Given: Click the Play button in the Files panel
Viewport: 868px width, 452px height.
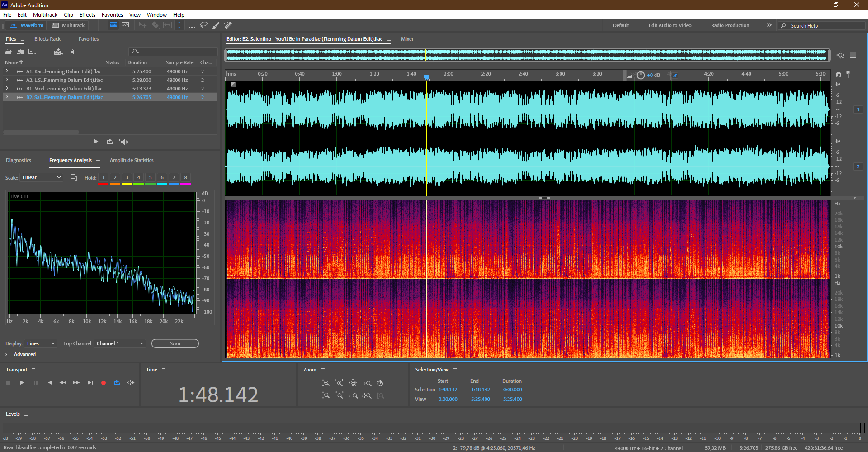Looking at the screenshot, I should click(96, 142).
